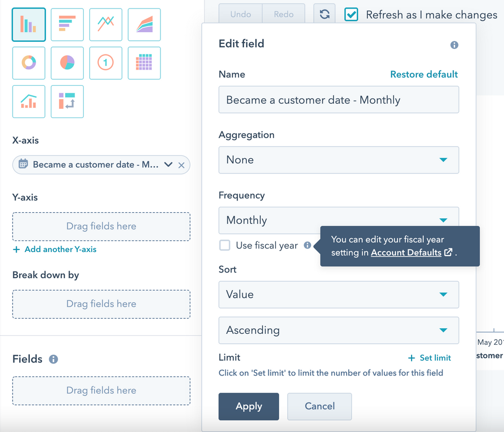Remove the X-axis field with the x icon
This screenshot has width=504, height=432.
(181, 165)
